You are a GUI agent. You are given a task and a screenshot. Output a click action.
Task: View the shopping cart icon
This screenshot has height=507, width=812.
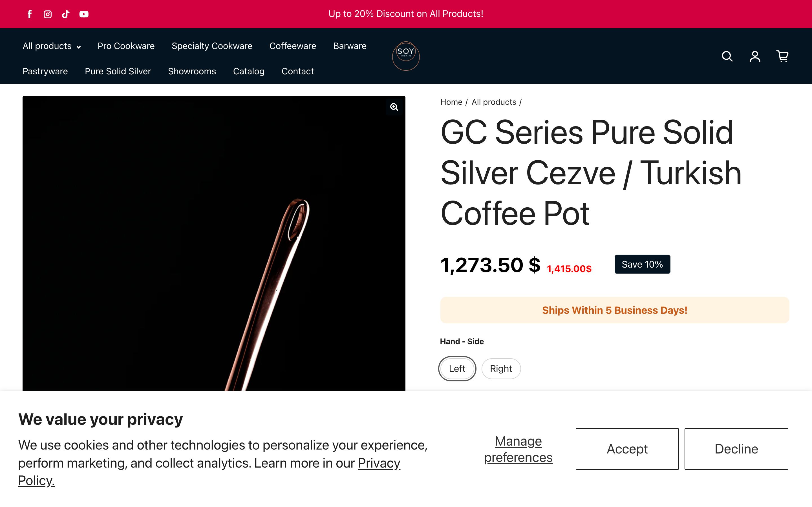click(x=782, y=56)
